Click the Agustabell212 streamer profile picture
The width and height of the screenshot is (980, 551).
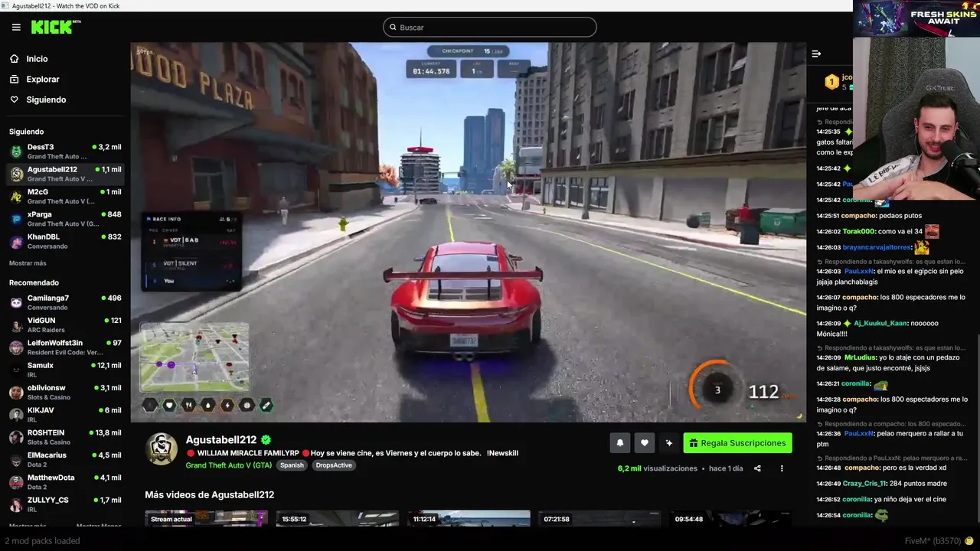tap(162, 449)
